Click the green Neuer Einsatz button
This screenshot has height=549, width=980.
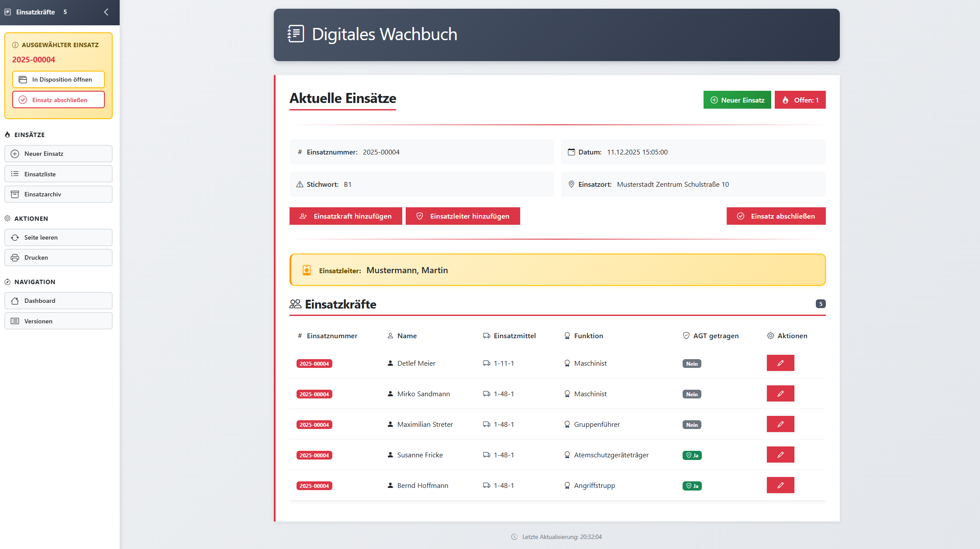pos(737,100)
